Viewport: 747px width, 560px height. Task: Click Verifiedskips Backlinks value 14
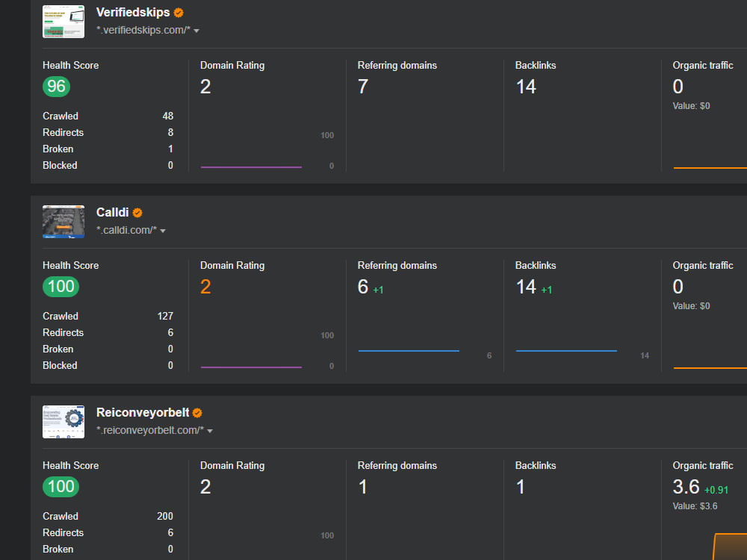pos(526,87)
